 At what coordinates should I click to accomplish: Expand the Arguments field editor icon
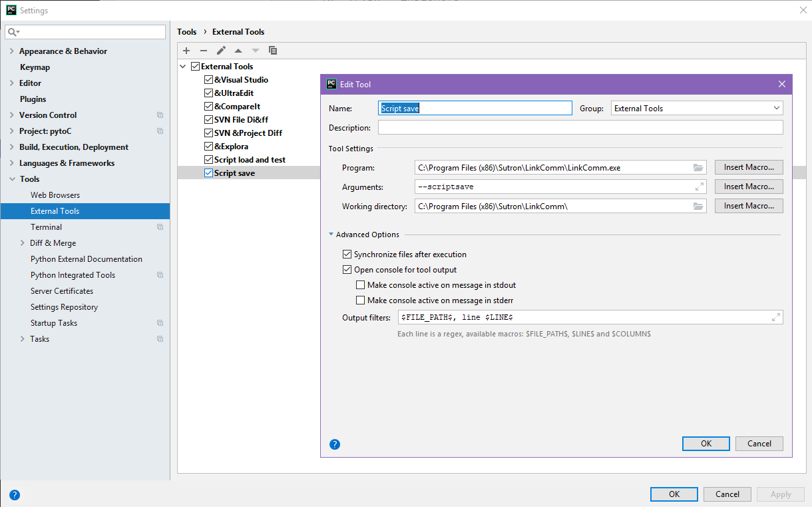click(x=700, y=187)
